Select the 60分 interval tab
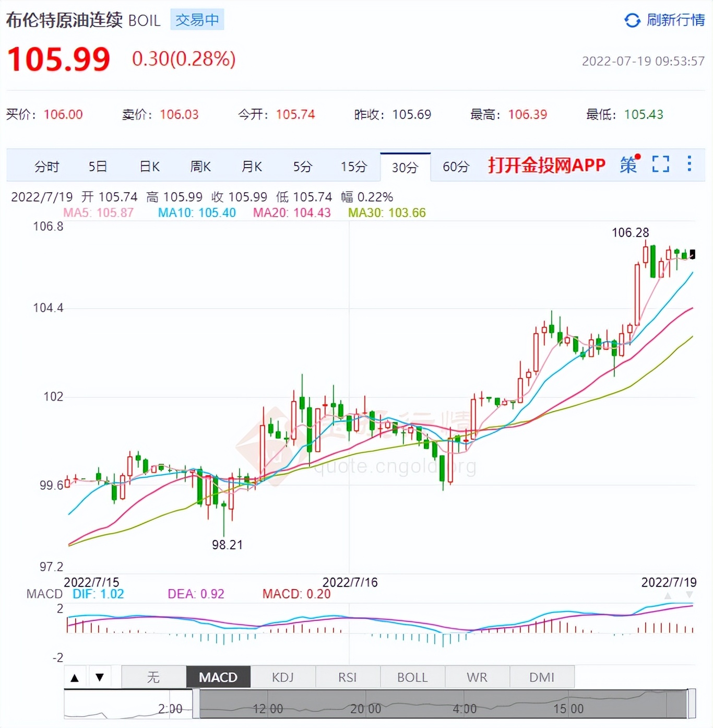The image size is (713, 728). click(456, 167)
